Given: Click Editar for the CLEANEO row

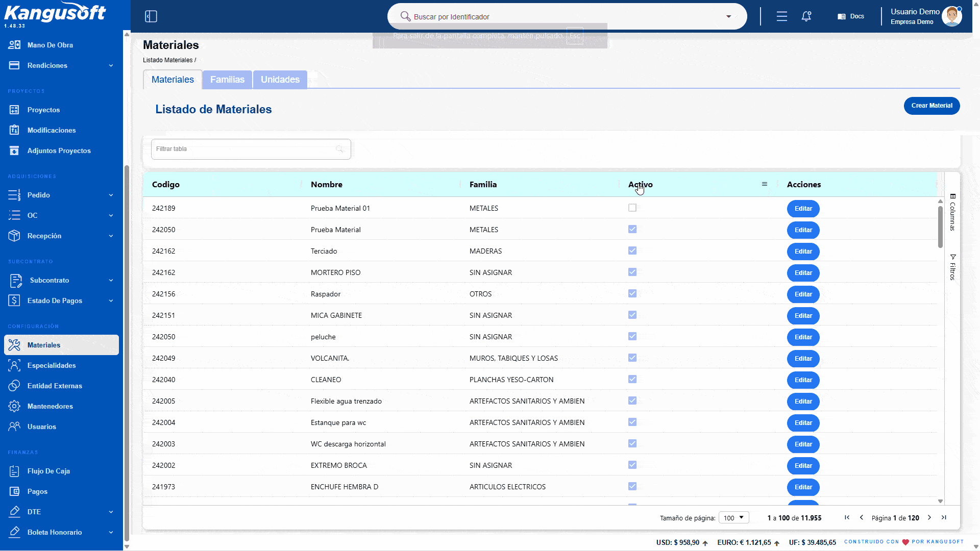Looking at the screenshot, I should point(803,380).
